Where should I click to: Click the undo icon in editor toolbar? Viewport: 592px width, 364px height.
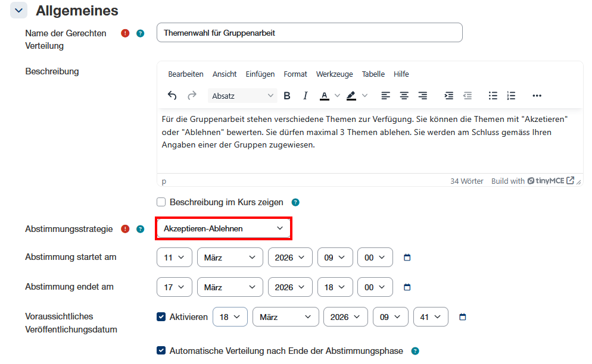(x=172, y=96)
